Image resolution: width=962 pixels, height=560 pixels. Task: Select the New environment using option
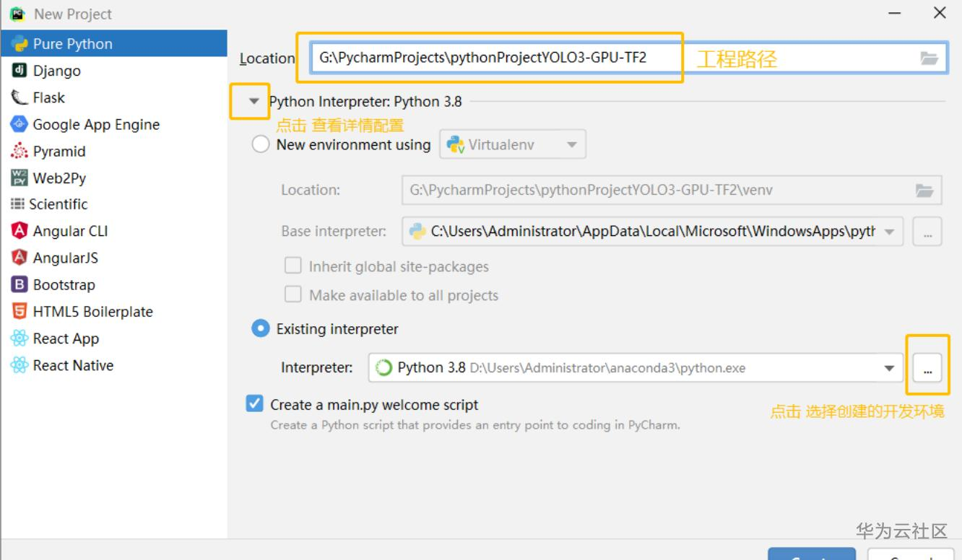point(260,145)
